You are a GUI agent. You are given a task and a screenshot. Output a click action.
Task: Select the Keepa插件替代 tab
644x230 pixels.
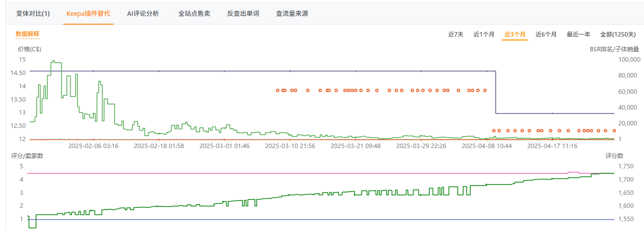click(88, 13)
